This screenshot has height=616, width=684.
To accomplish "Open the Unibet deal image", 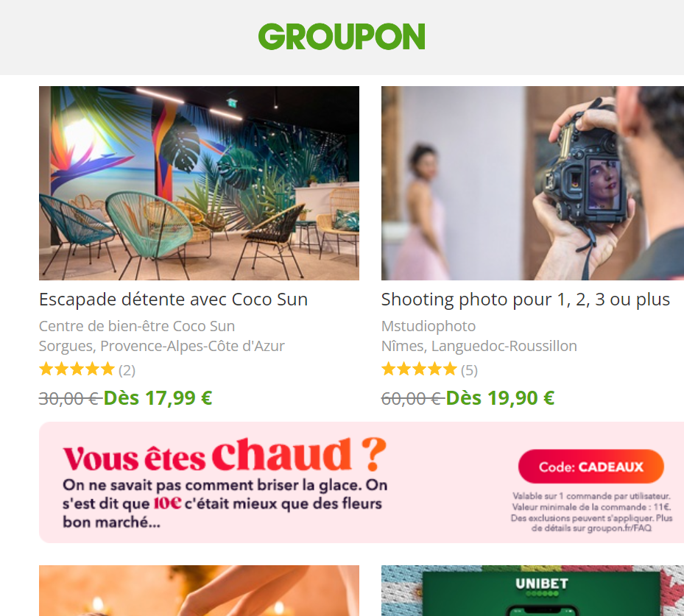I will pyautogui.click(x=532, y=591).
